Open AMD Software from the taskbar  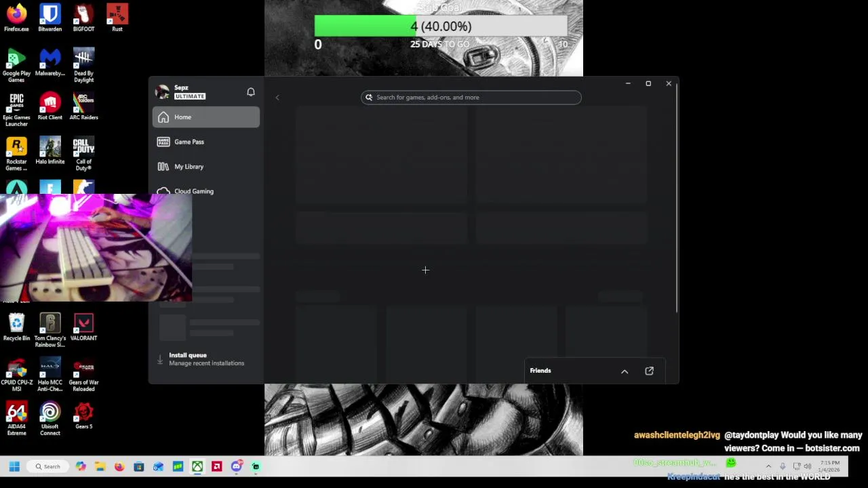(217, 467)
